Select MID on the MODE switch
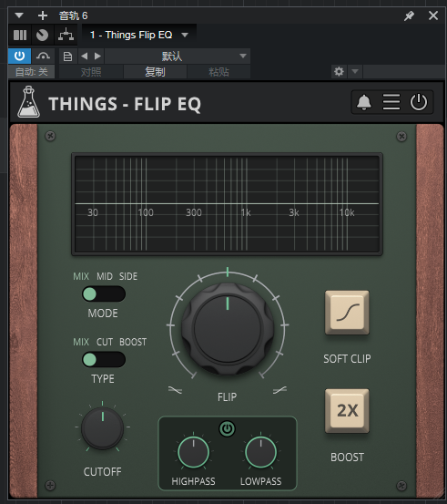447x504 pixels. pos(105,276)
